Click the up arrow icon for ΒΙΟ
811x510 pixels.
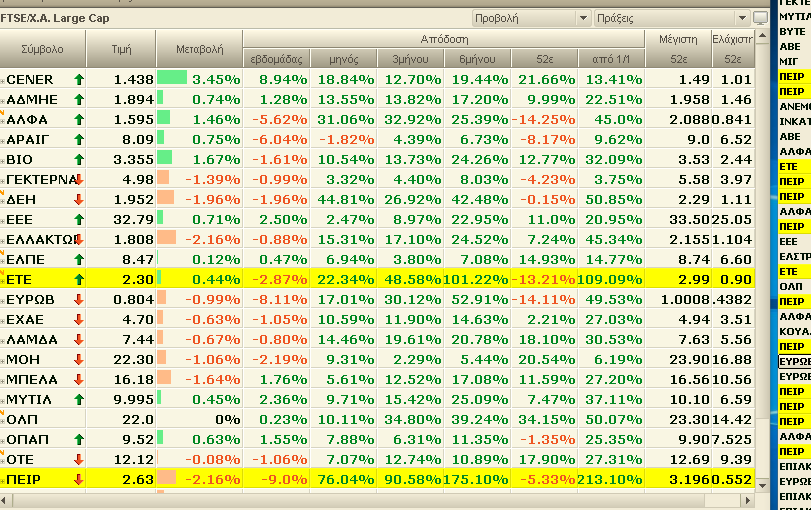click(x=79, y=159)
